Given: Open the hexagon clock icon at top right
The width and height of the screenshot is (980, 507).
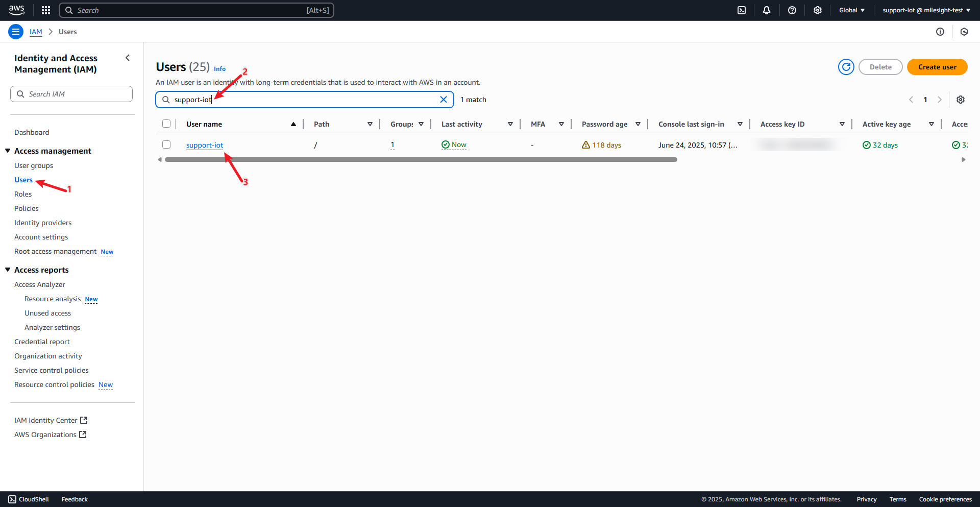Looking at the screenshot, I should [964, 32].
